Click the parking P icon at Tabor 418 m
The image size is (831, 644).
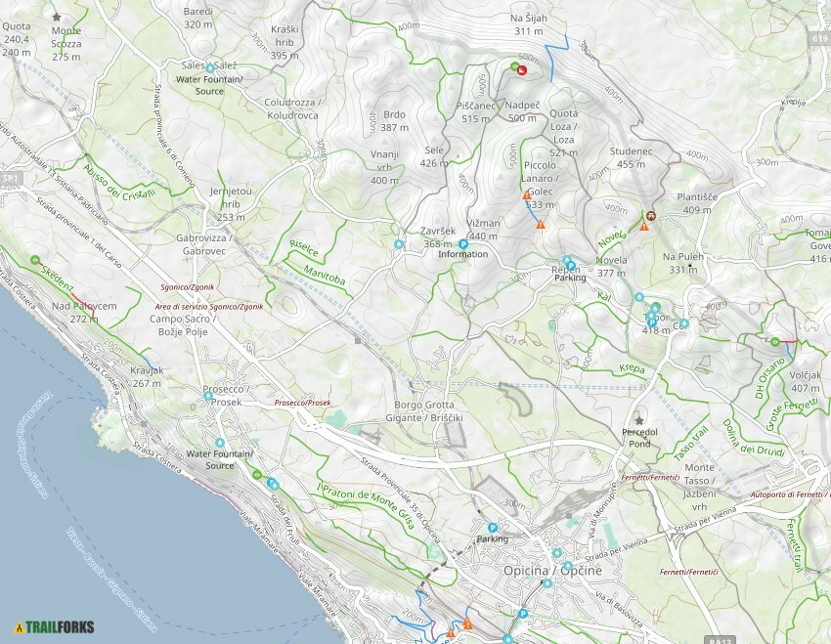click(x=652, y=322)
